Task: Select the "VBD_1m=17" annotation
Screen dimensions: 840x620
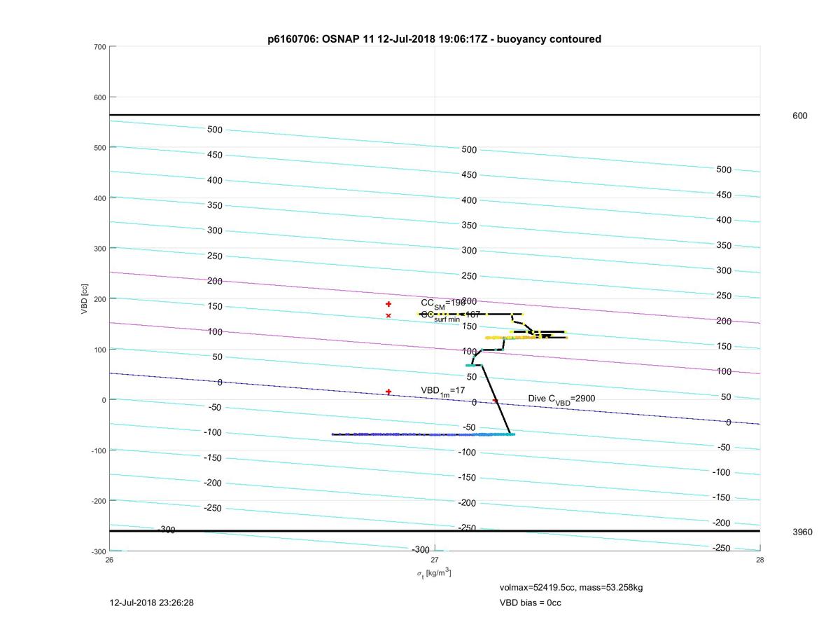Action: pos(442,391)
